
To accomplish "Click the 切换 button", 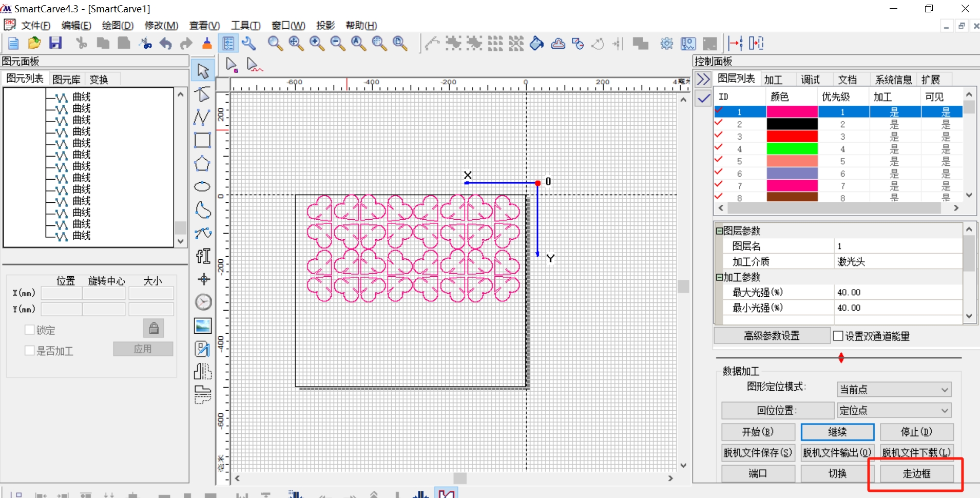I will pyautogui.click(x=837, y=473).
